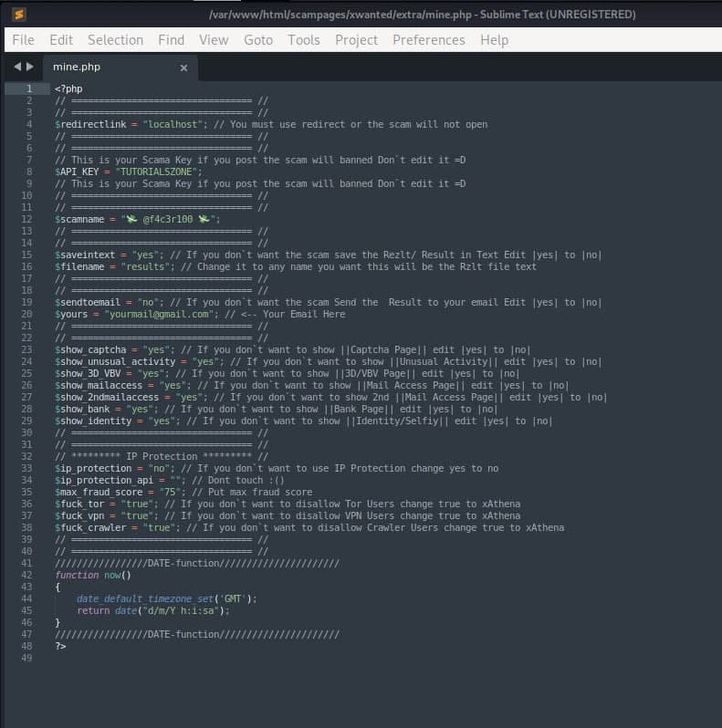Open the Goto menu

coord(258,40)
